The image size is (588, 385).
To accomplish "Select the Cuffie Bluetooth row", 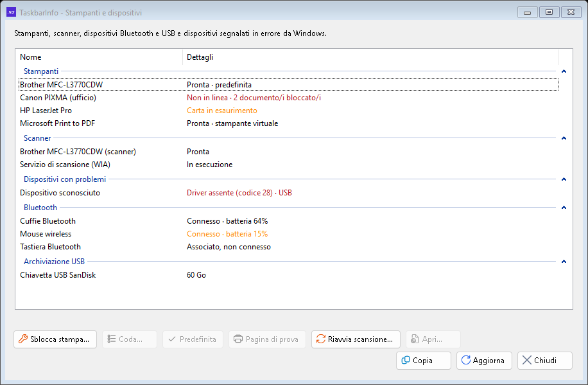I will 288,221.
